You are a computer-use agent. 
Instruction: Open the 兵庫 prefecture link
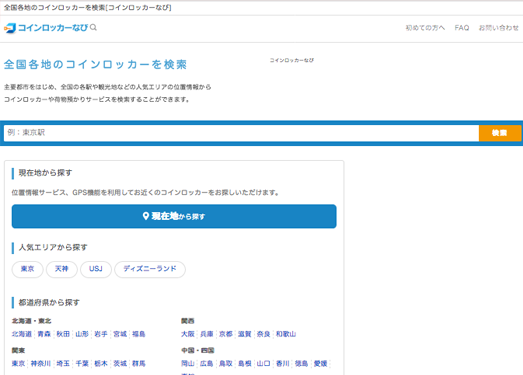pos(207,334)
